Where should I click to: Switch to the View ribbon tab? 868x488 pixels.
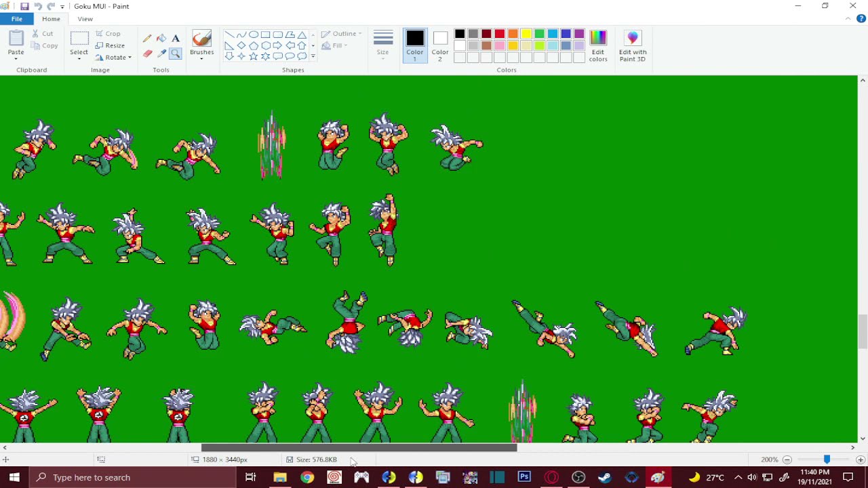(85, 19)
